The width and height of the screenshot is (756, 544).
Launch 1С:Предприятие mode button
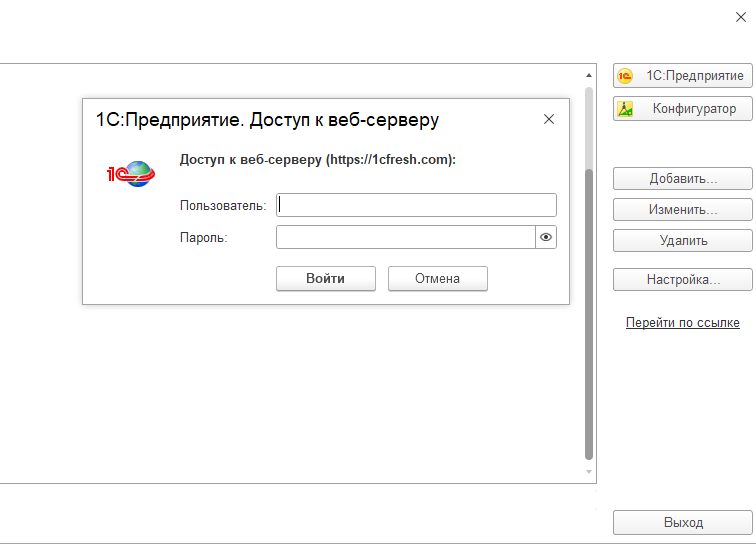click(682, 76)
